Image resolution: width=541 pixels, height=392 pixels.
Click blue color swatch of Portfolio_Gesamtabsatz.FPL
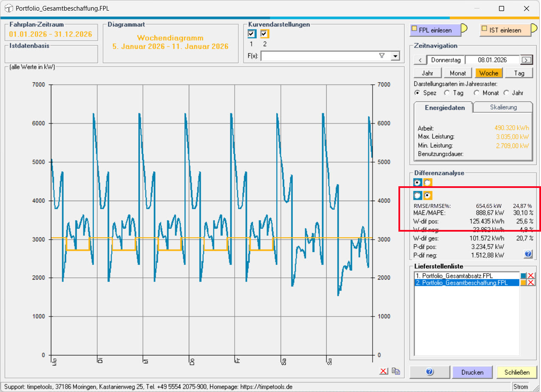click(523, 276)
